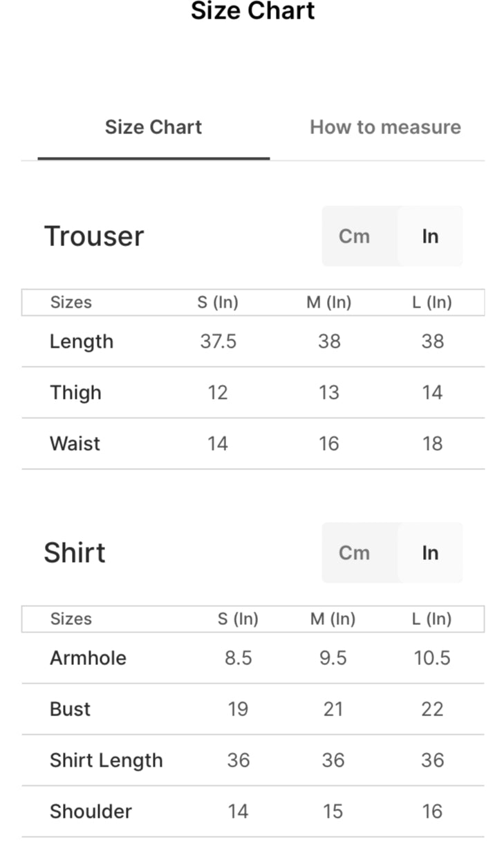Switch Trouser measurements to Cm
Viewport: 504px width, 842px height.
point(354,236)
